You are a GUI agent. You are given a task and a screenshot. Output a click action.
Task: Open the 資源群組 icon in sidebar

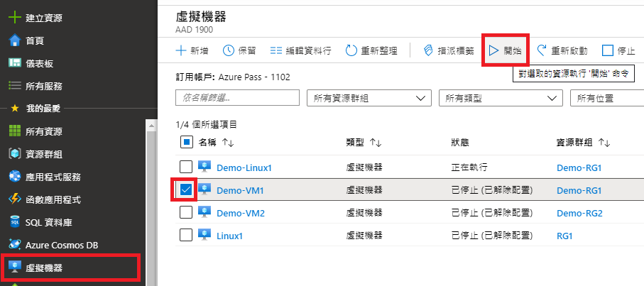pos(13,154)
